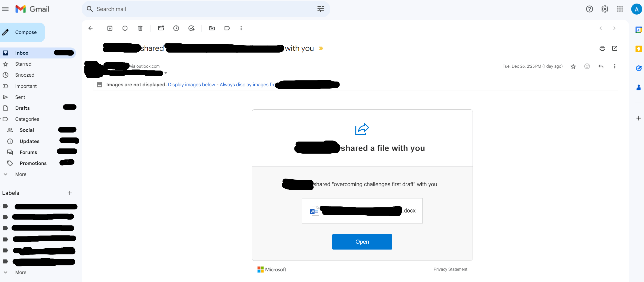Create a new label with plus icon

pos(70,193)
